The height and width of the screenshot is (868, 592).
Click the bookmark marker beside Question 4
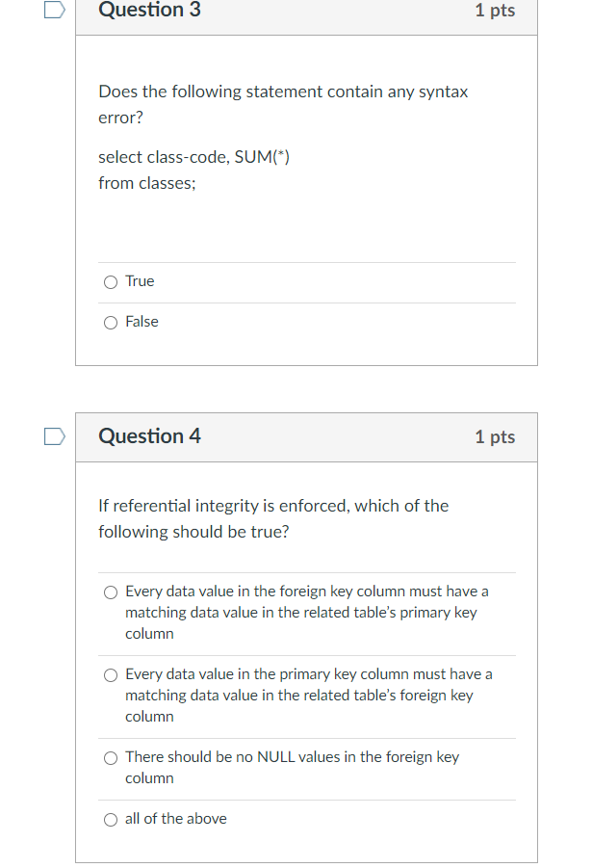point(53,436)
